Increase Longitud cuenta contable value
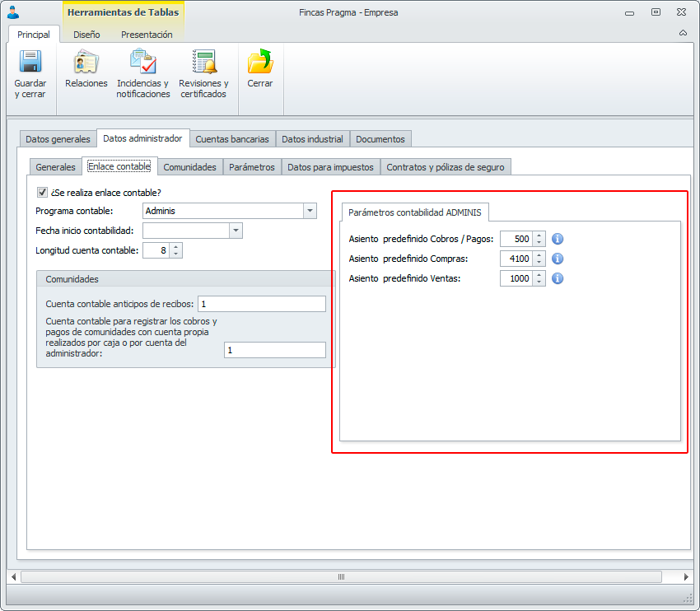This screenshot has height=611, width=700. coord(176,247)
